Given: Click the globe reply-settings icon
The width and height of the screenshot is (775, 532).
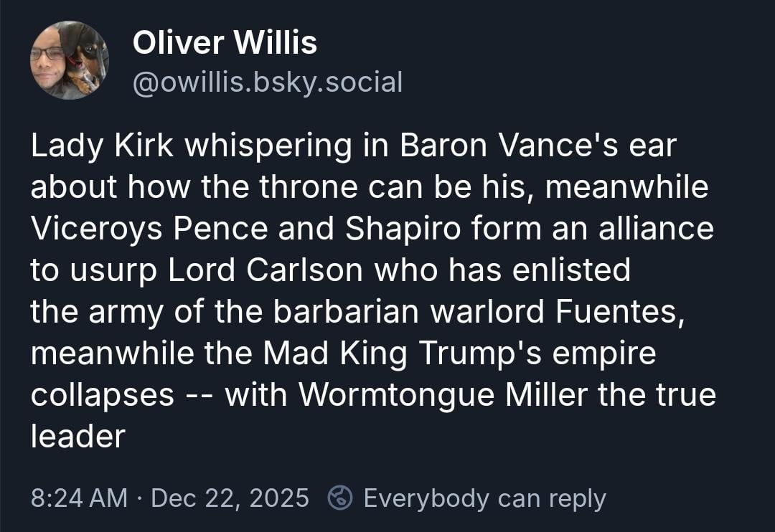Looking at the screenshot, I should point(339,497).
